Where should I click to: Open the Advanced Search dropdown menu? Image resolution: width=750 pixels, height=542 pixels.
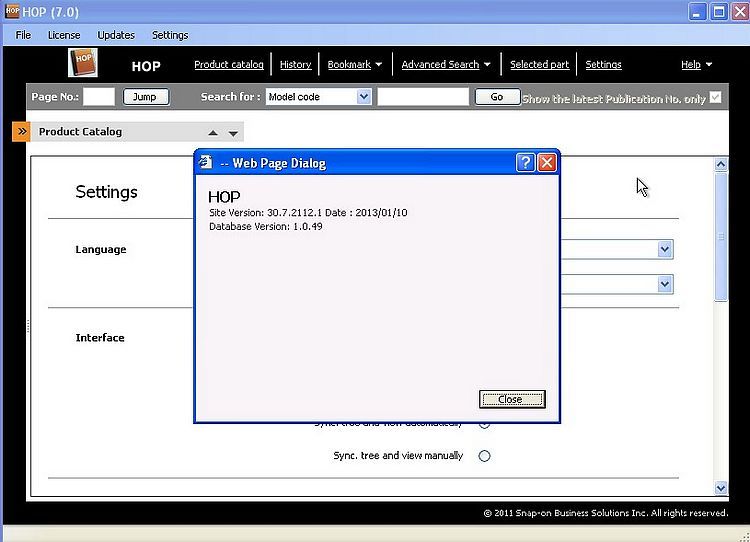coord(446,65)
